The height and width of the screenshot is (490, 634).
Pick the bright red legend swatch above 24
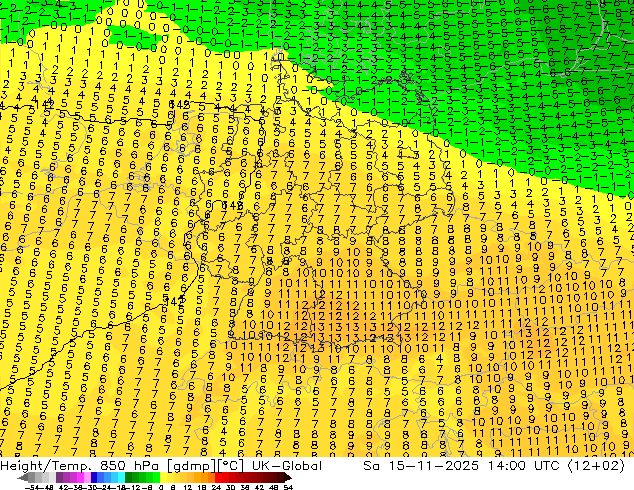(x=218, y=478)
